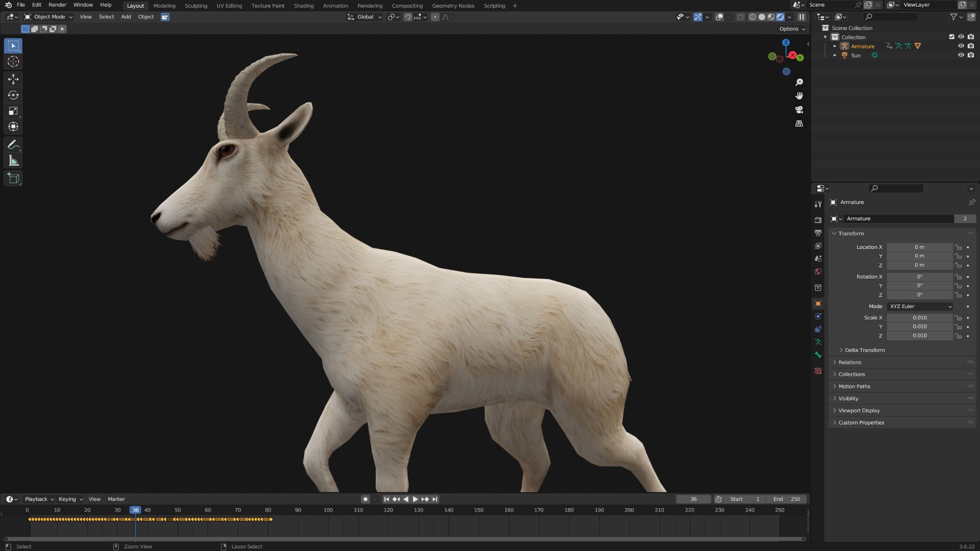Viewport: 980px width, 551px height.
Task: Select the Annotate tool
Action: pos(13,145)
